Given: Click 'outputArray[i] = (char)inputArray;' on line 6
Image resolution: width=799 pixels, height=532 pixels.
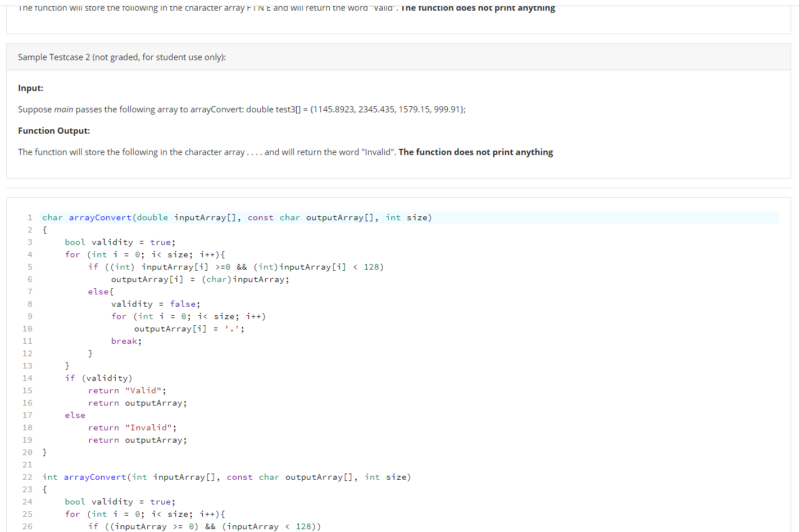Looking at the screenshot, I should pyautogui.click(x=200, y=279).
